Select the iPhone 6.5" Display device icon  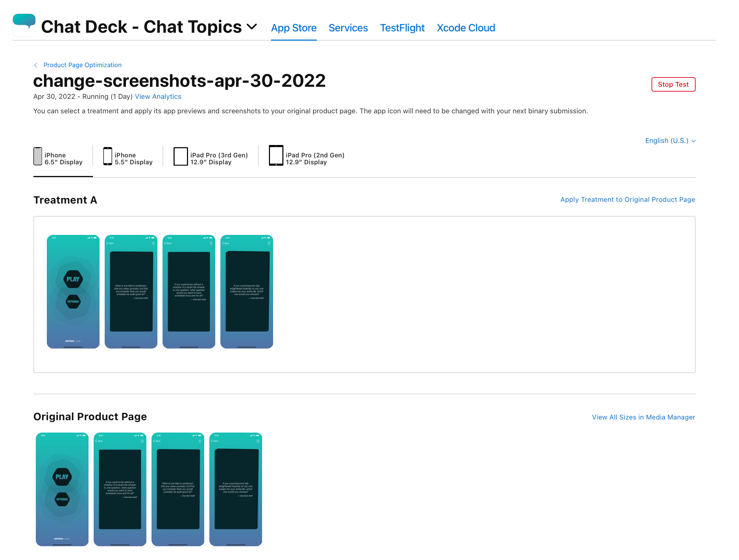pos(38,156)
